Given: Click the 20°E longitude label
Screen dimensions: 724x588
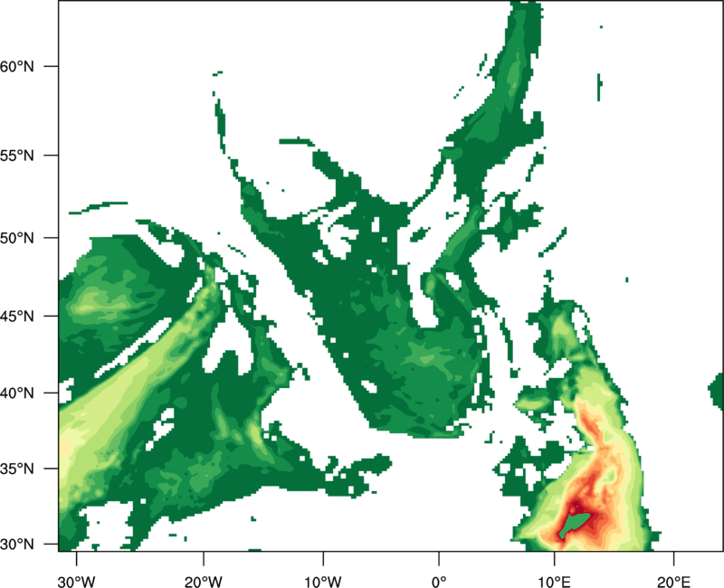Looking at the screenshot, I should point(673,582).
